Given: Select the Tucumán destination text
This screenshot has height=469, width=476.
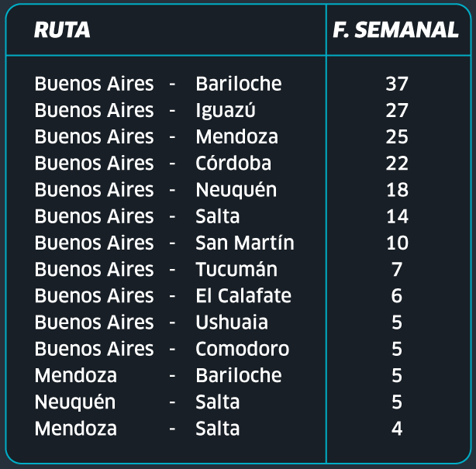Looking at the screenshot, I should tap(236, 269).
